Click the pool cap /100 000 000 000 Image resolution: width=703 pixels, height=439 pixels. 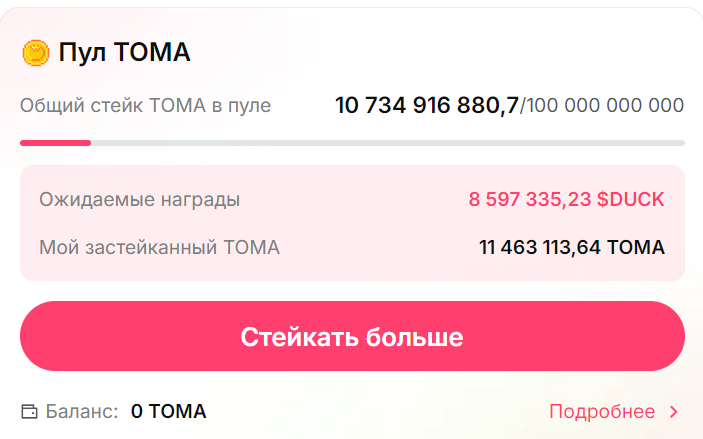click(x=603, y=105)
